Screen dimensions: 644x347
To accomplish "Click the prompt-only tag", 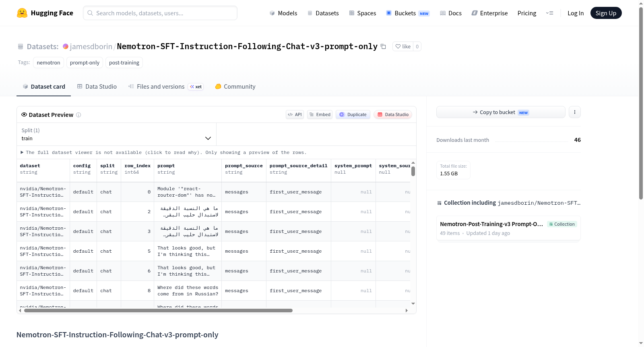I will click(x=85, y=63).
